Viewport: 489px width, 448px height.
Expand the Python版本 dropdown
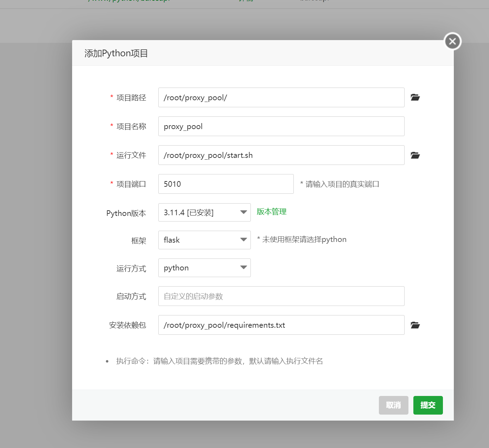click(204, 212)
